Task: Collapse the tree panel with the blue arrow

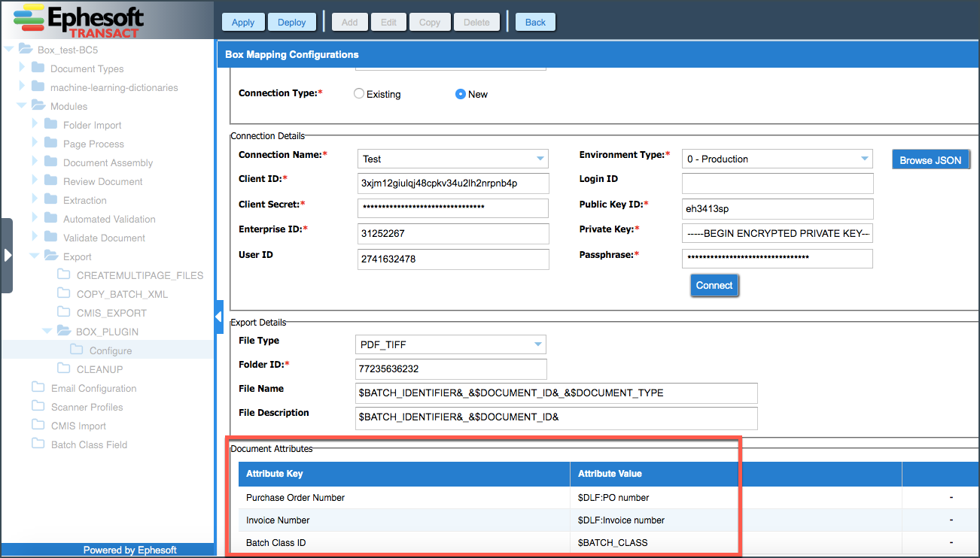Action: pyautogui.click(x=219, y=317)
